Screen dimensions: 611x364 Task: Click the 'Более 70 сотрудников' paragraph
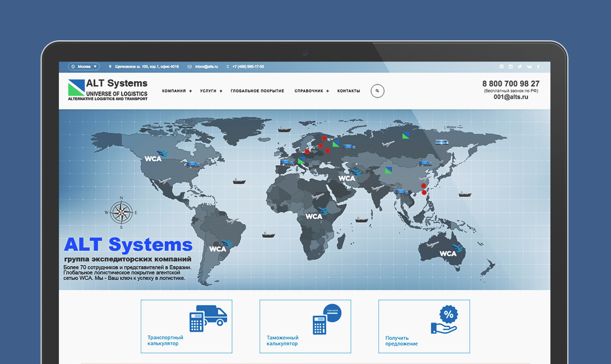point(127,273)
